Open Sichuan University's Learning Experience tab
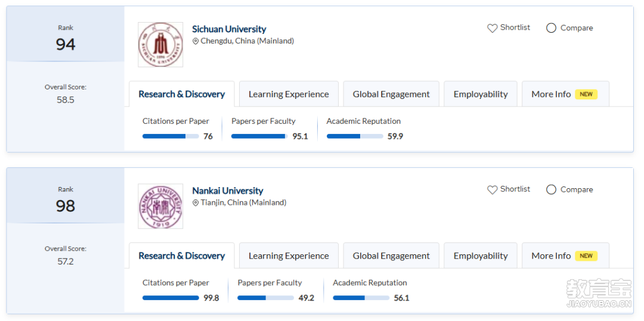 [x=289, y=94]
